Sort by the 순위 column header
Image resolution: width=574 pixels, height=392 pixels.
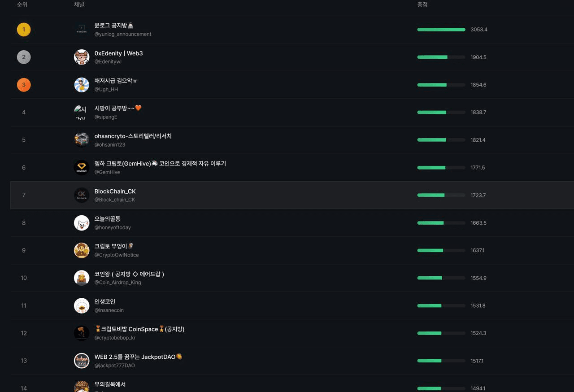tap(22, 4)
